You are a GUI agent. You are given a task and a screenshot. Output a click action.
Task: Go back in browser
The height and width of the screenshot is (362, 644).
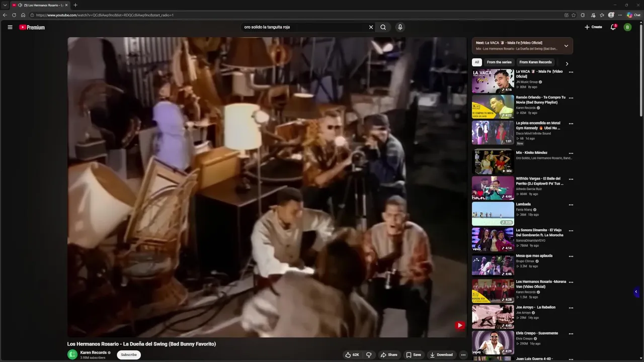pos(5,15)
